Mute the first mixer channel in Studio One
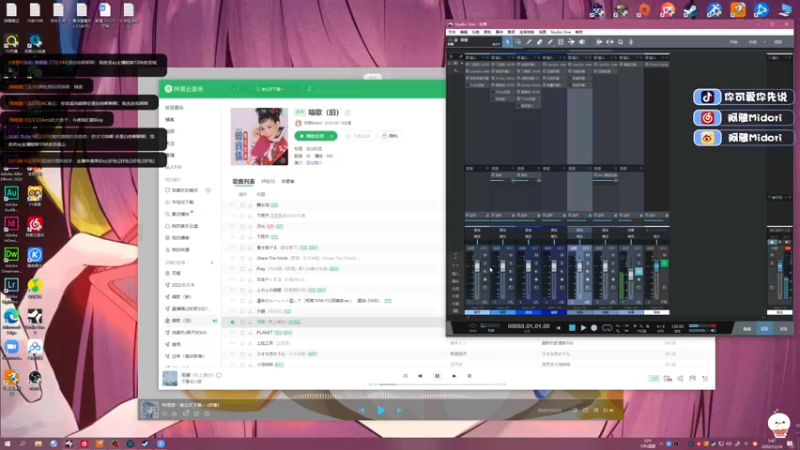The image size is (800, 450). 485,255
